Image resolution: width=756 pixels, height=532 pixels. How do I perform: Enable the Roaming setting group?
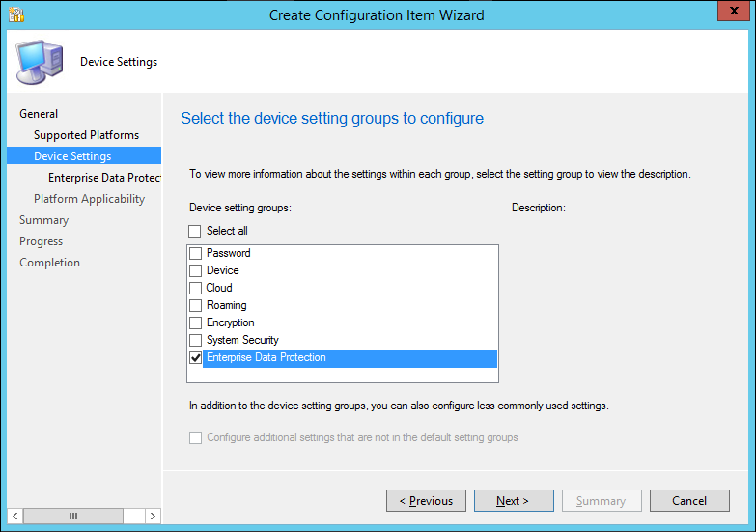[x=196, y=305]
